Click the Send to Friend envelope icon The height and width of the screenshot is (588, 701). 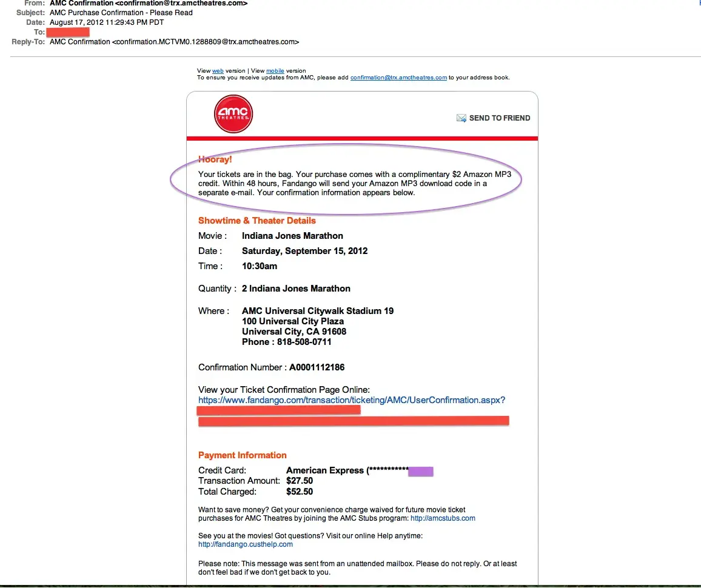click(x=461, y=118)
